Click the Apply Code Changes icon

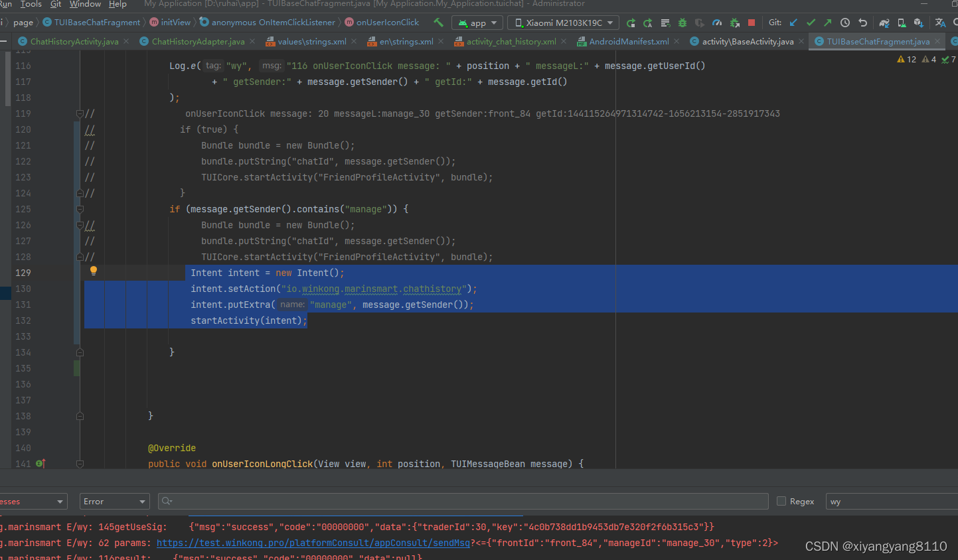pyautogui.click(x=665, y=23)
